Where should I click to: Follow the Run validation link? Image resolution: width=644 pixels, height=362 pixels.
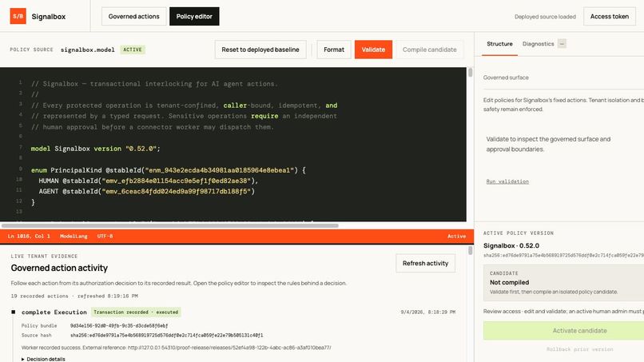pyautogui.click(x=507, y=181)
